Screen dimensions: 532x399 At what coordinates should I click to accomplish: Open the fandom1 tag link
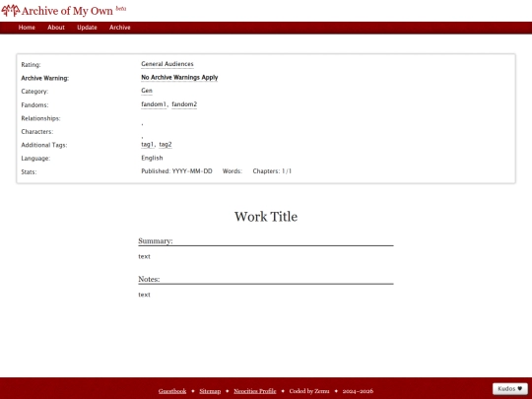(154, 104)
